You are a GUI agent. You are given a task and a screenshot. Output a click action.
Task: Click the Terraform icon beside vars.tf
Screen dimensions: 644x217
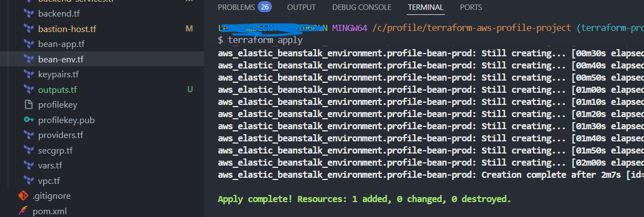[x=28, y=165]
